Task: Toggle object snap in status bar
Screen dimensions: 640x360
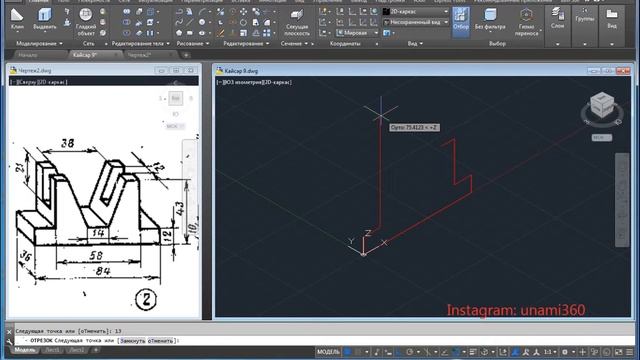Action: coord(456,351)
